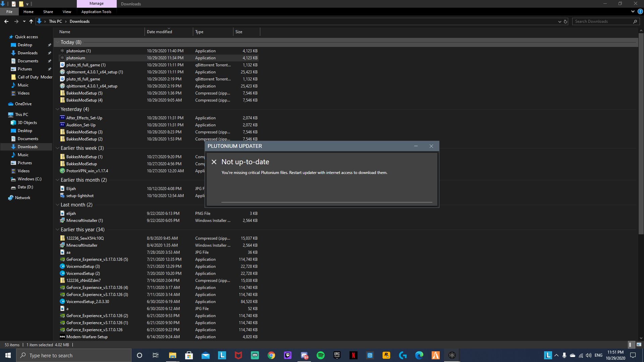Select the pluto_t6_full_game (1) torrent file
The width and height of the screenshot is (644, 362).
click(x=159, y=65)
